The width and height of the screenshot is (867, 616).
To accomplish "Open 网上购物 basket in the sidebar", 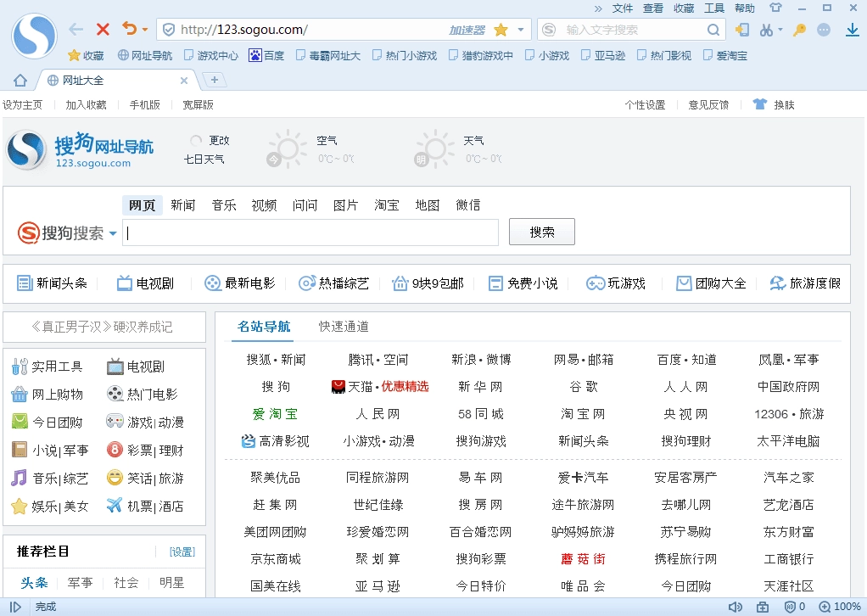I will (x=47, y=395).
